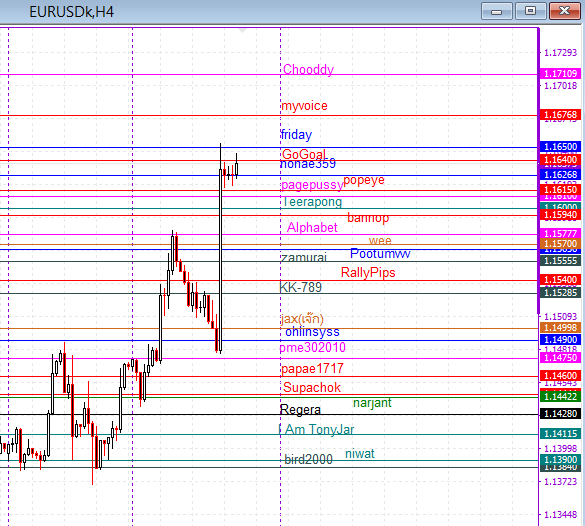585x526 pixels.
Task: Select the ohlinsyss line label
Action: pyautogui.click(x=312, y=332)
